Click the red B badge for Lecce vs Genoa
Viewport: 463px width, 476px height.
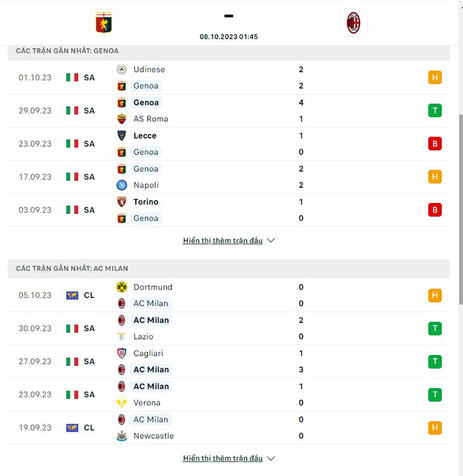coord(435,143)
